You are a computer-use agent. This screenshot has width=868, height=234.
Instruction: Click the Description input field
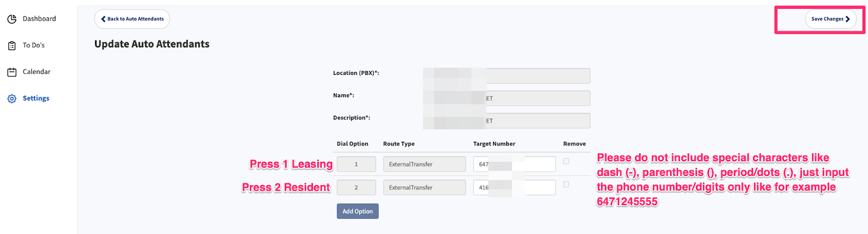(537, 121)
